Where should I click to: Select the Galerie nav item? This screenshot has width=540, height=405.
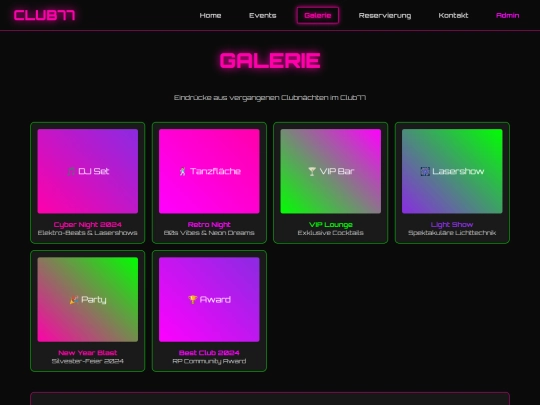(x=318, y=15)
